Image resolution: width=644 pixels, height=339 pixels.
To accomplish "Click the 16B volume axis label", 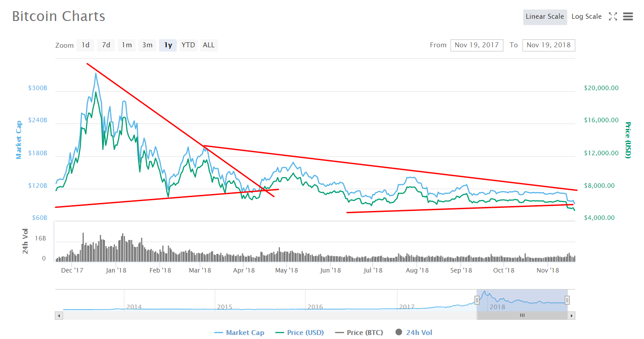I will (41, 239).
